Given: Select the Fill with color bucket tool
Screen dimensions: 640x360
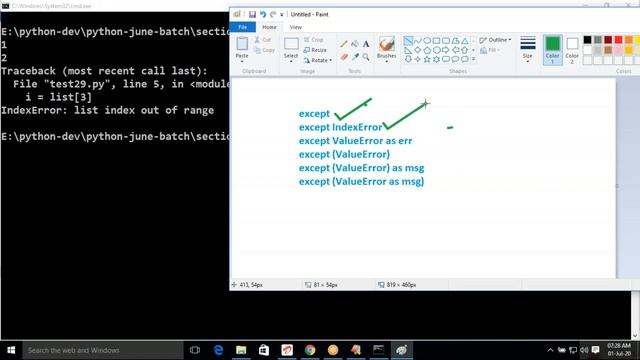Looking at the screenshot, I should tap(355, 44).
